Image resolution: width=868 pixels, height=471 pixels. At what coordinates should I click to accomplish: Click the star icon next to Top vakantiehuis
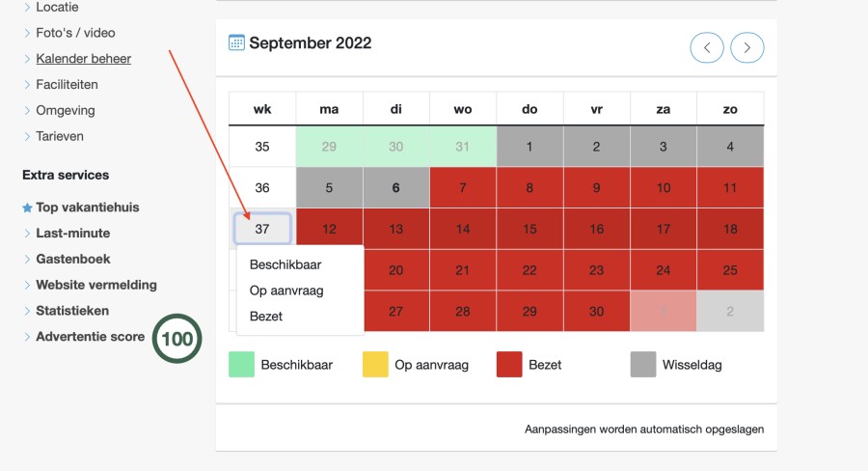(27, 208)
